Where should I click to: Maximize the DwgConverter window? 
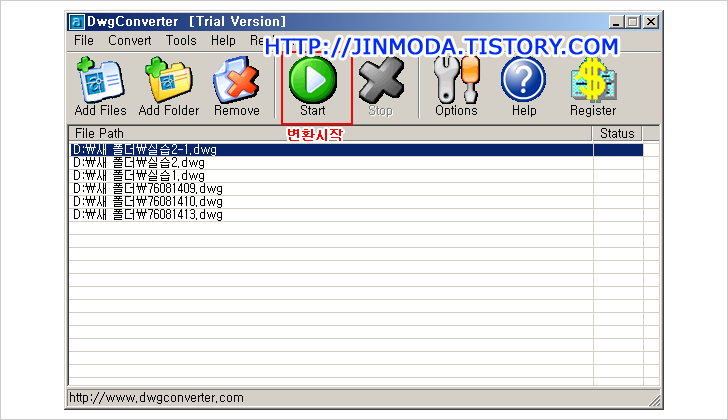click(632, 22)
